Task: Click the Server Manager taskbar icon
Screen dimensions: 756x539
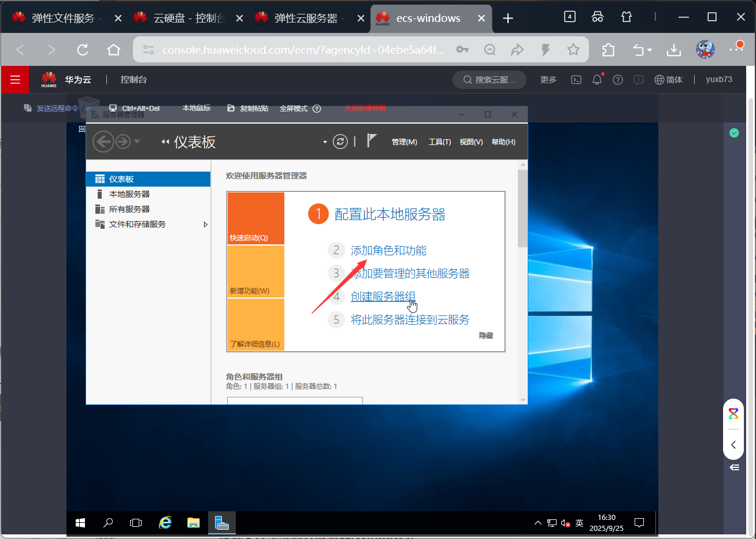Action: pyautogui.click(x=221, y=523)
